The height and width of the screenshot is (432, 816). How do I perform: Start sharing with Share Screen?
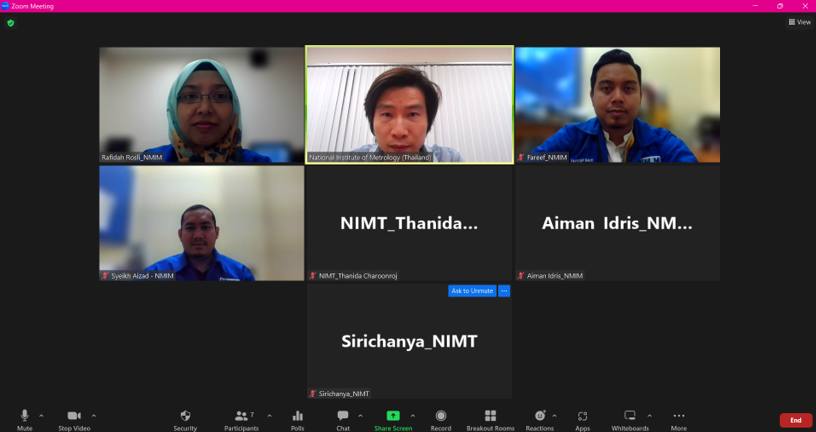[x=393, y=416]
